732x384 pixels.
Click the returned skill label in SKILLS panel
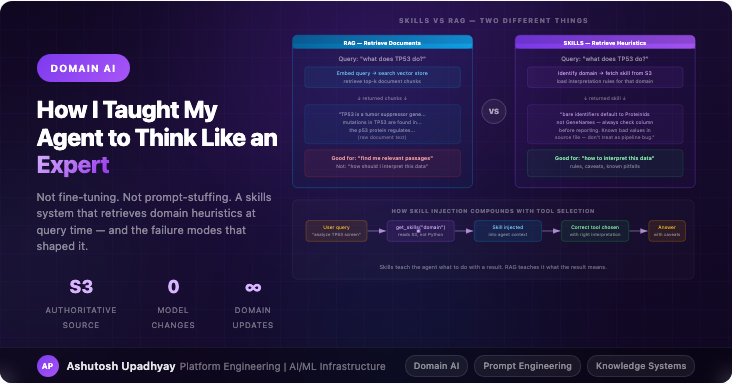605,98
